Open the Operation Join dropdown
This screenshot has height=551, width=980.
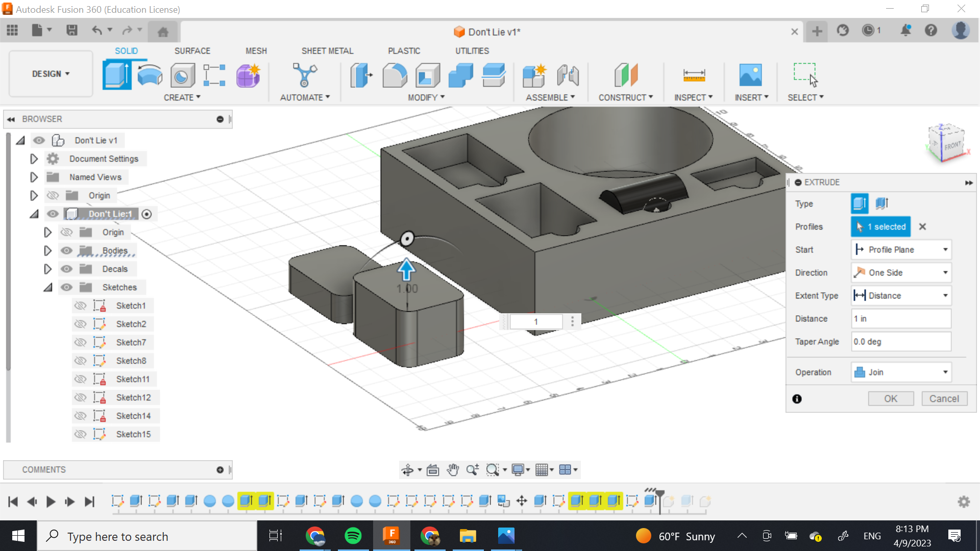(x=901, y=372)
